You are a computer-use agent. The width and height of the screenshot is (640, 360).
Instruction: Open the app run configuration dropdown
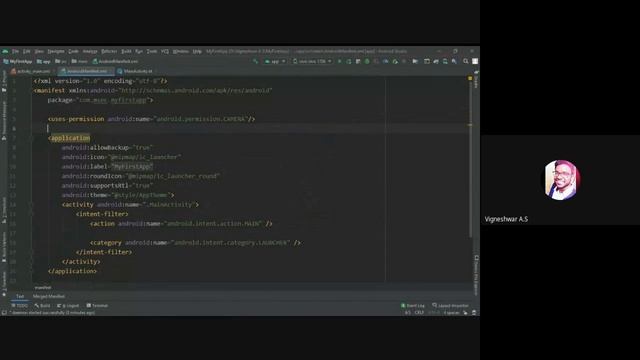(275, 61)
